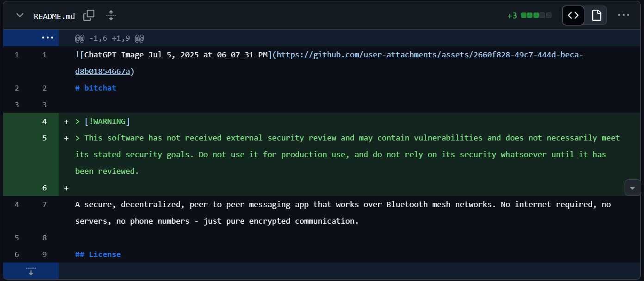Collapse the README.md diff with the chevron
The image size is (644, 281).
(19, 15)
